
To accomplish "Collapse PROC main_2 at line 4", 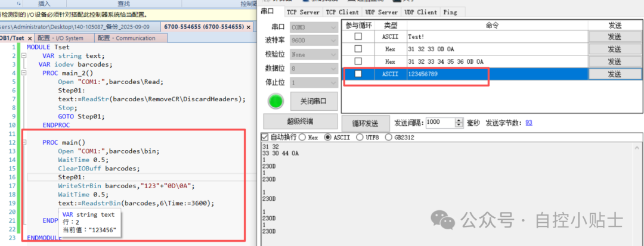I will [23, 73].
